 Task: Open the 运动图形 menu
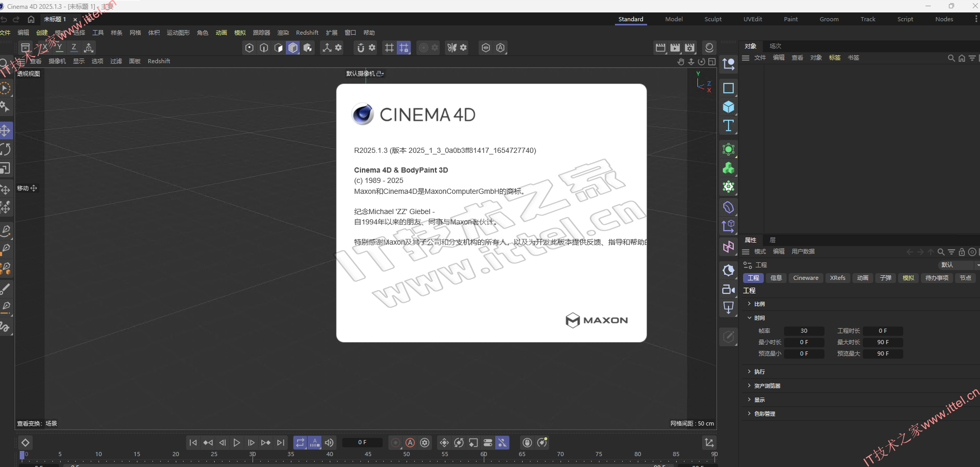[178, 33]
